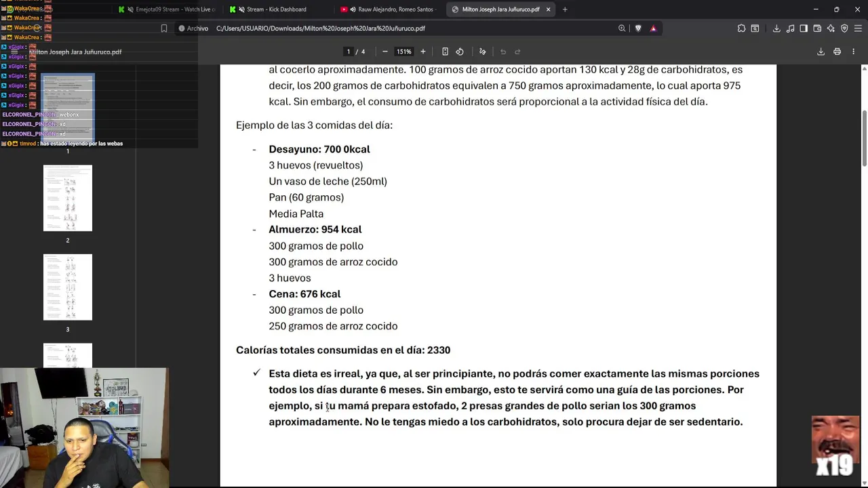Viewport: 868px width, 488px height.
Task: Select the Milton Joseph Jara Juñuruco.pdf tab
Action: [500, 9]
